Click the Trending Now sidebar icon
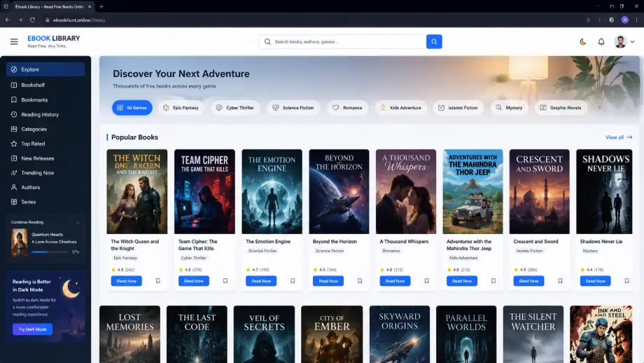 tap(14, 172)
